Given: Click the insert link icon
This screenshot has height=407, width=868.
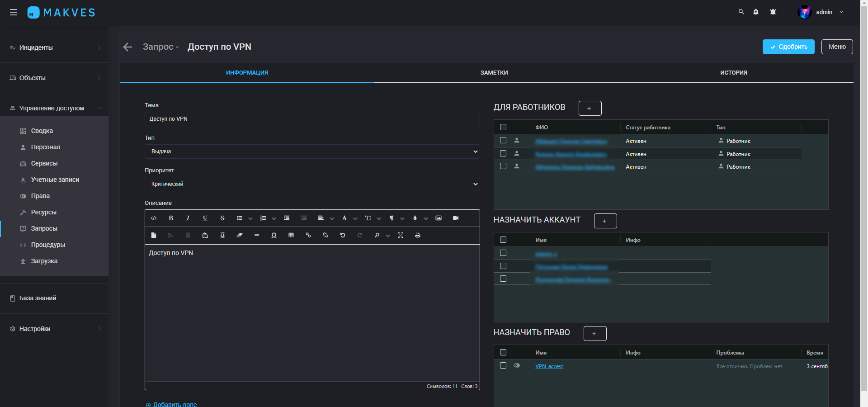Looking at the screenshot, I should [308, 235].
